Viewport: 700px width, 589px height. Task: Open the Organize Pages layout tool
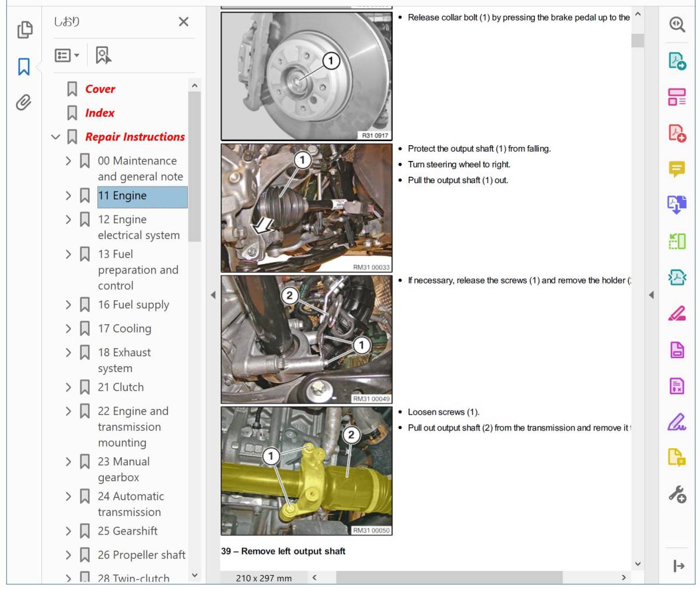[x=677, y=97]
